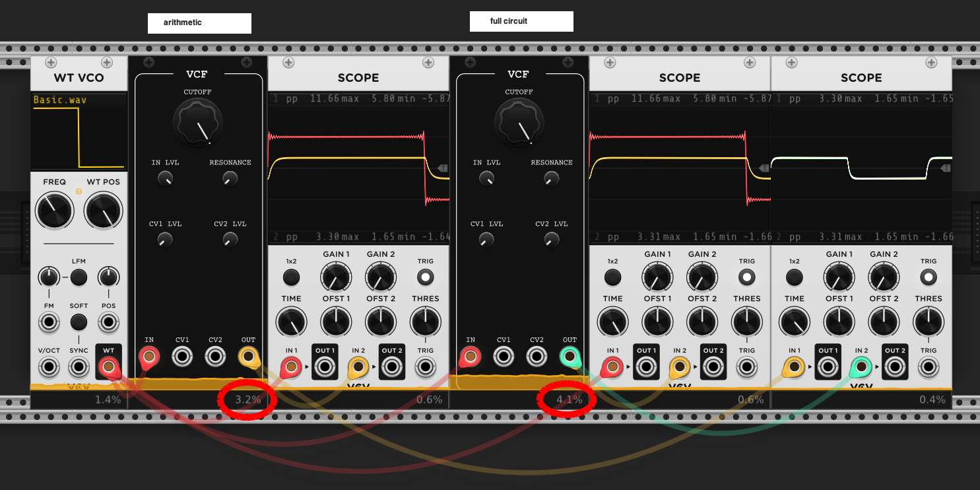Click the CUTOFF knob on the arithmetic VCF
The image size is (980, 490).
click(197, 123)
